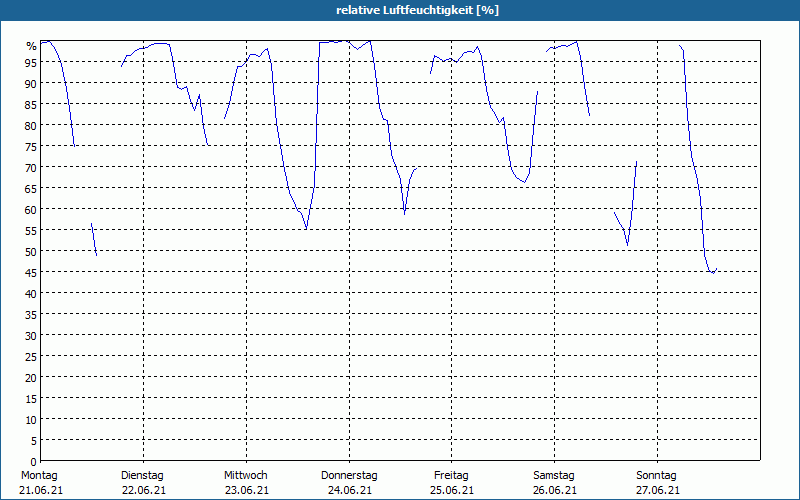
Task: Click the date "26.06.21"
Action: pos(555,491)
